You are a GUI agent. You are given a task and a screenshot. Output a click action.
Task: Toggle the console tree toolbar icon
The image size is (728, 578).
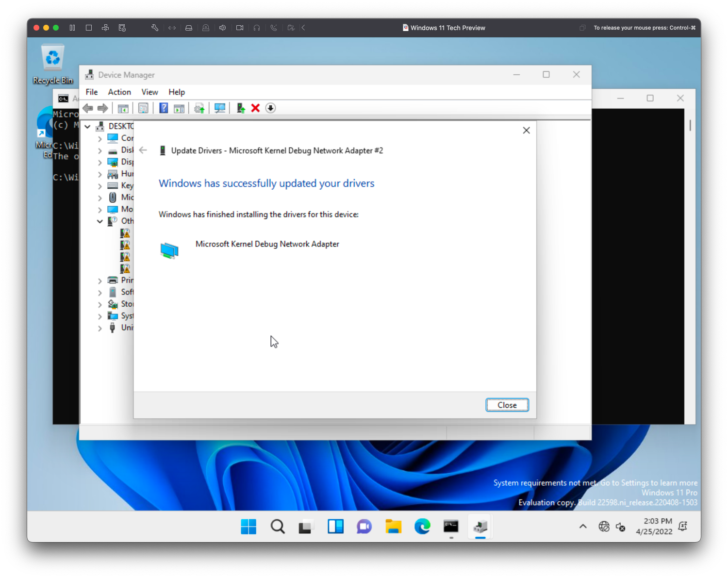tap(123, 108)
